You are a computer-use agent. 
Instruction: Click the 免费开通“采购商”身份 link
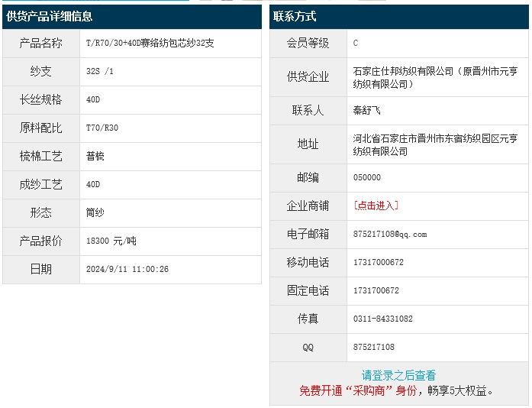pyautogui.click(x=358, y=390)
